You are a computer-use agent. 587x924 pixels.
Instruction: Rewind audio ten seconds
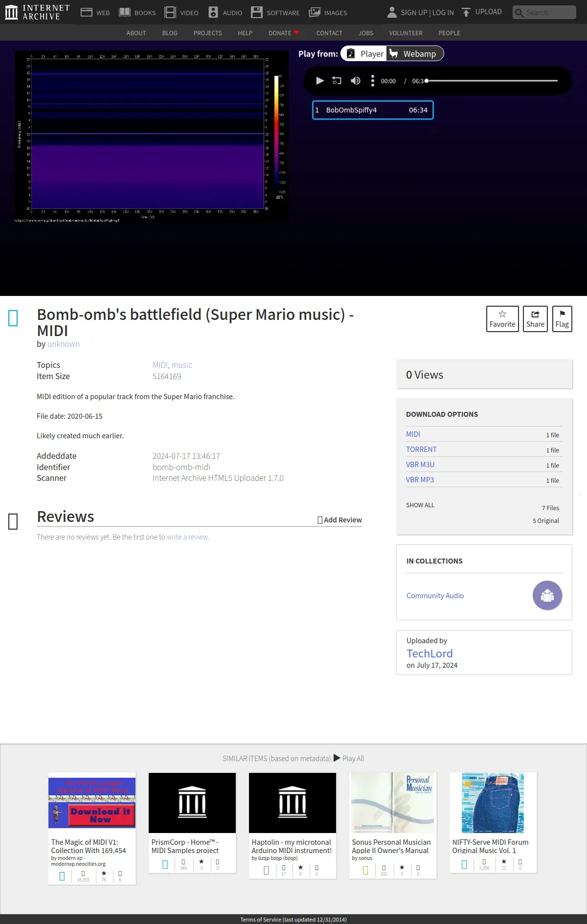point(337,81)
